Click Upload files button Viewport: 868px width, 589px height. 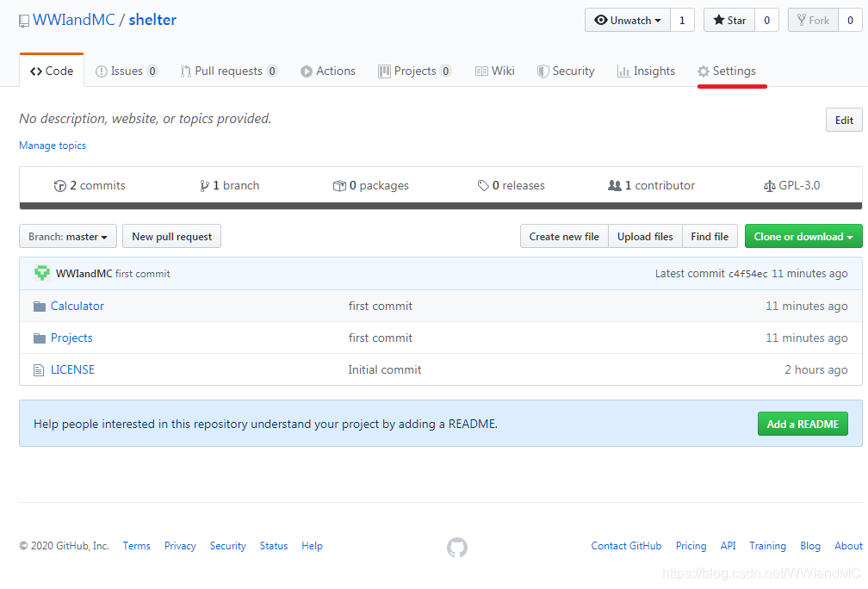pos(646,236)
